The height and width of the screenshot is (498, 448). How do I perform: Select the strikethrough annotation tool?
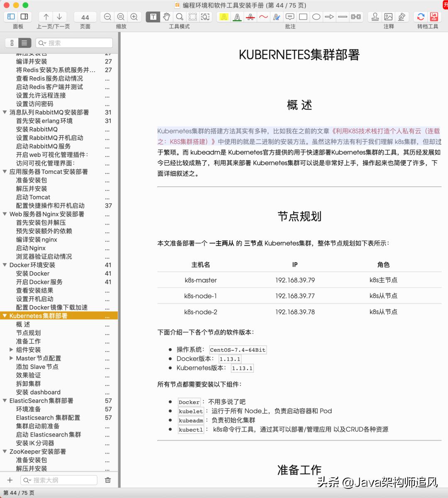(250, 17)
